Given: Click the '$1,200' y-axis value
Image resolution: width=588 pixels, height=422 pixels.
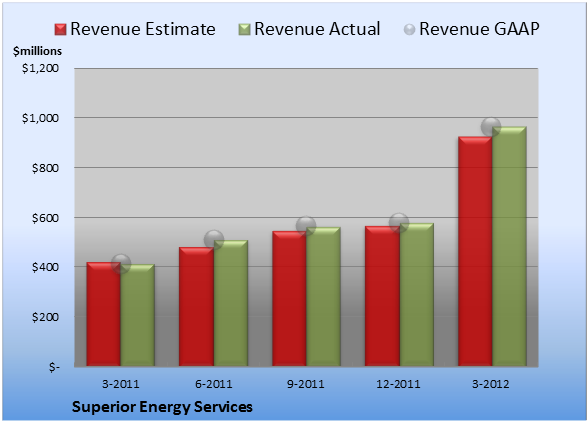Looking at the screenshot, I should [x=40, y=68].
